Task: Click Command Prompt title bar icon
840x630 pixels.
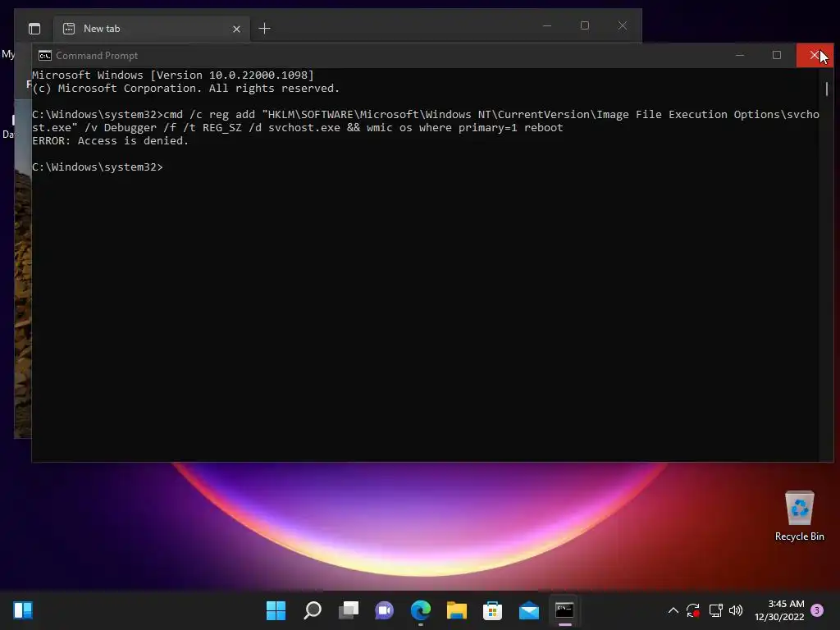Action: click(45, 56)
